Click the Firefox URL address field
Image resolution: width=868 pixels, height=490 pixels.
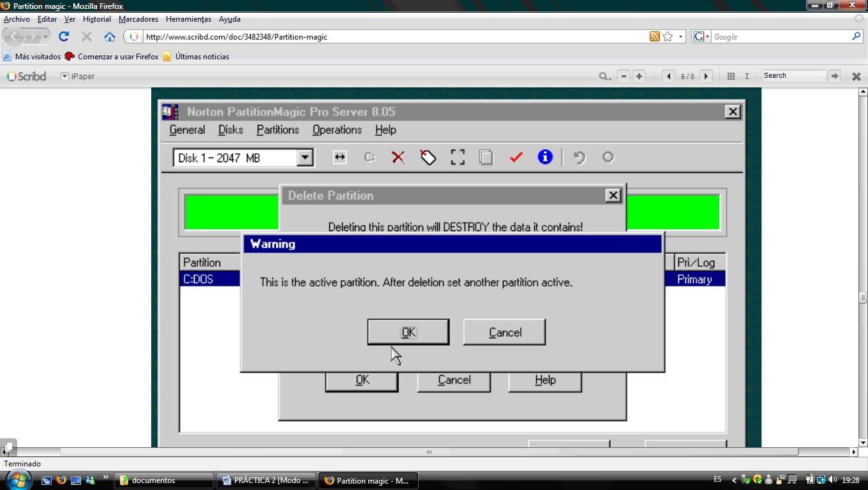(396, 37)
